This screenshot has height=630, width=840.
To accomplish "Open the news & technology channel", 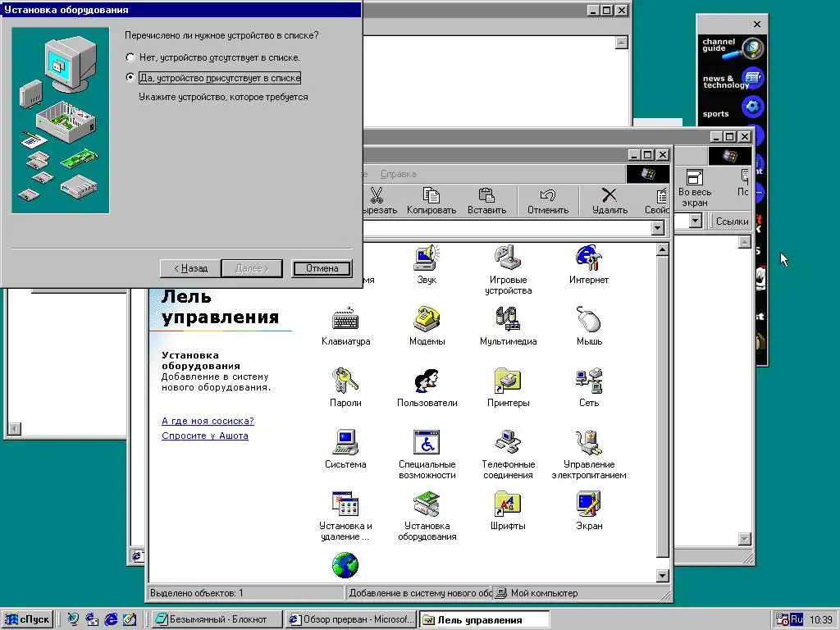I will click(732, 80).
